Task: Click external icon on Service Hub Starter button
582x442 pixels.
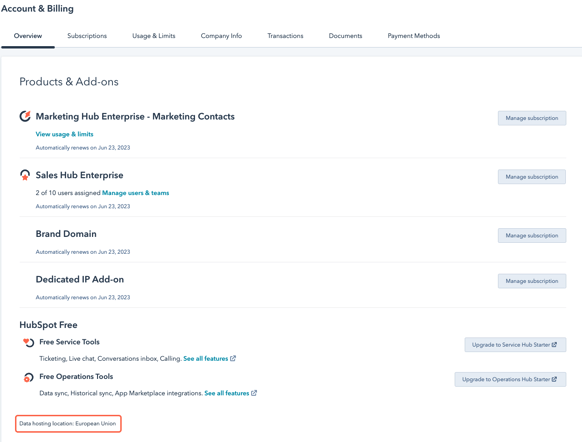Action: click(x=554, y=345)
